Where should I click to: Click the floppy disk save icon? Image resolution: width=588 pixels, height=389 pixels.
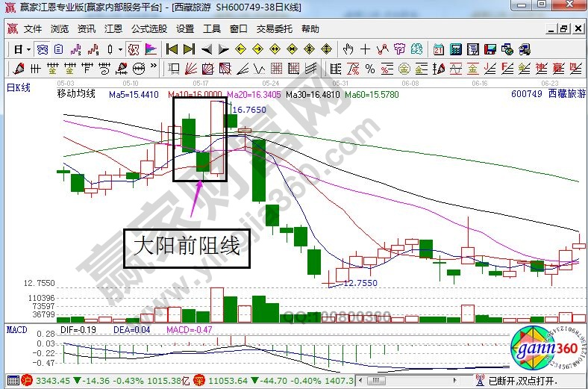490,50
